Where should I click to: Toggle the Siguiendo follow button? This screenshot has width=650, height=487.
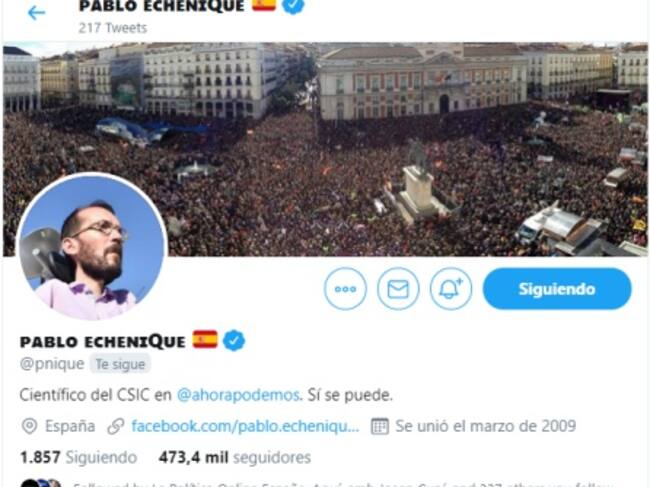click(x=557, y=289)
